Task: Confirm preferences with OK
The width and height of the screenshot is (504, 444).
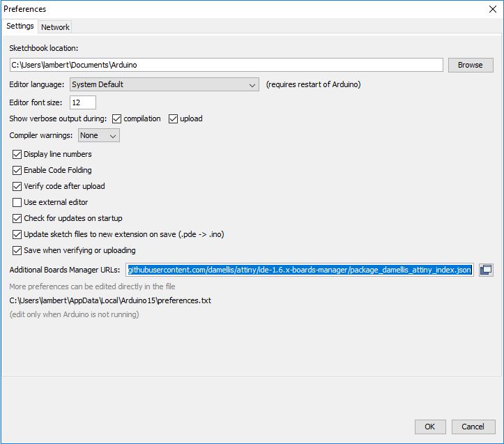Action: pyautogui.click(x=429, y=427)
